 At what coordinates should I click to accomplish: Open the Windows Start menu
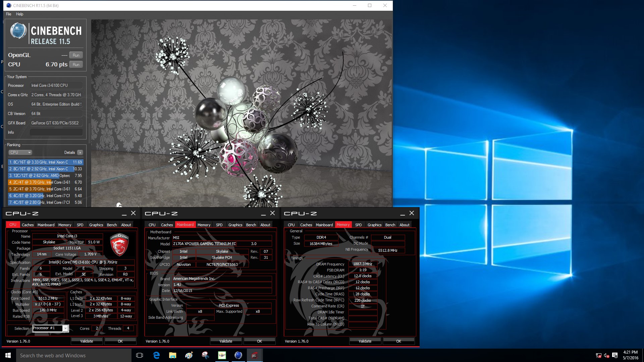[x=8, y=355]
